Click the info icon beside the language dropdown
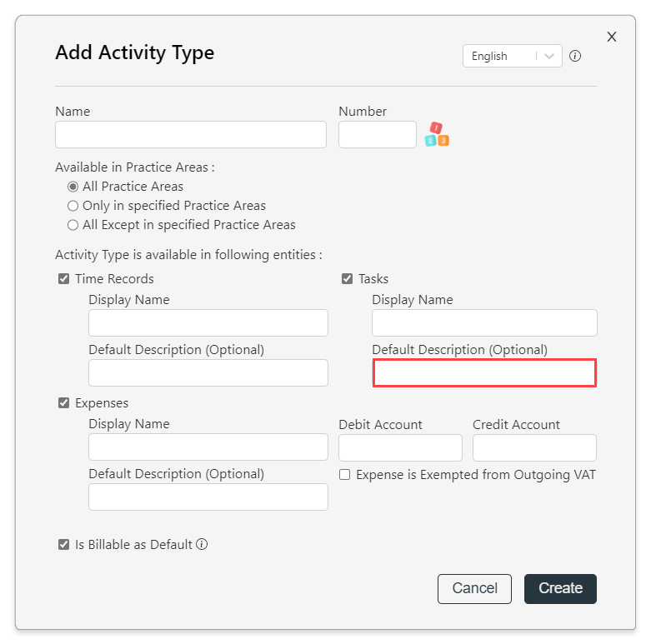This screenshot has height=644, width=651. click(575, 56)
